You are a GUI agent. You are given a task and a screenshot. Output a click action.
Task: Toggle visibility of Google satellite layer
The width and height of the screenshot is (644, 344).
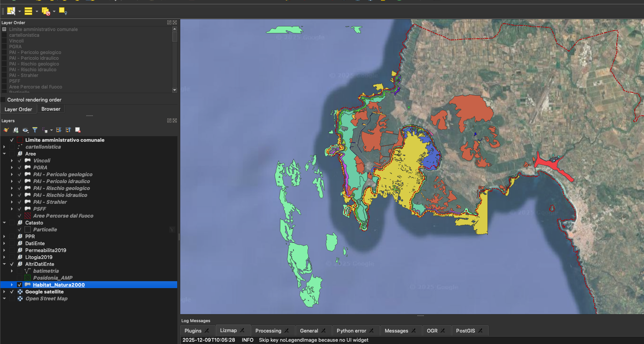(x=12, y=292)
